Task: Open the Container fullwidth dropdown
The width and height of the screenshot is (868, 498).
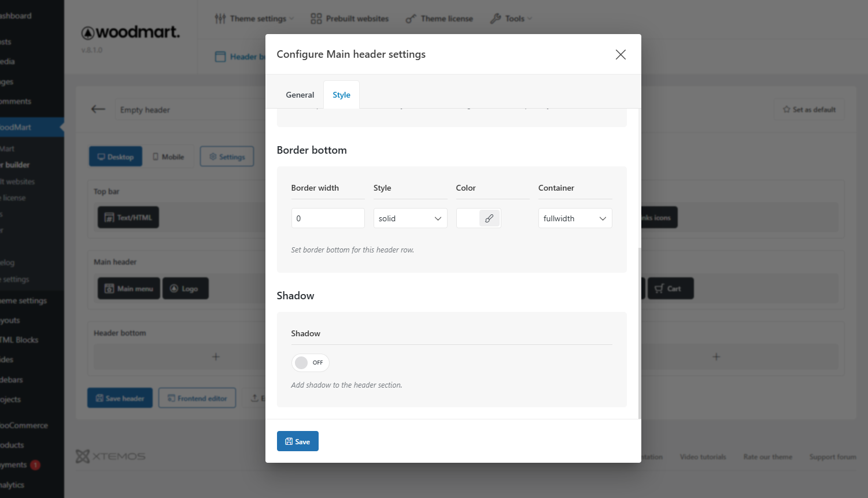Action: point(575,218)
